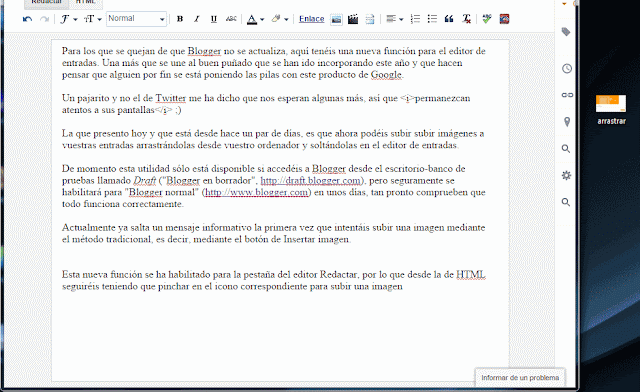Open the schedule clock icon in the sidebar
Screen dimensions: 640x392
click(567, 68)
